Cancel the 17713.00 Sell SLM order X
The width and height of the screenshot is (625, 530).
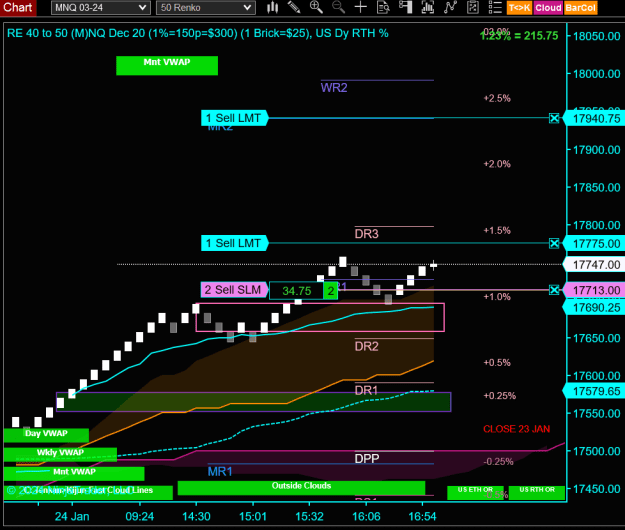pos(554,290)
